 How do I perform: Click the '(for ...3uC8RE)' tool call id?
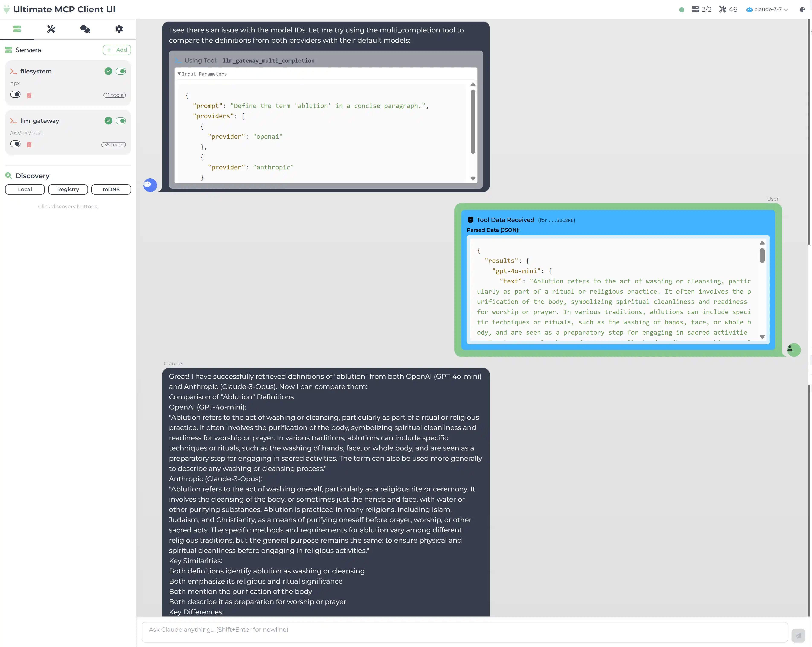click(556, 220)
